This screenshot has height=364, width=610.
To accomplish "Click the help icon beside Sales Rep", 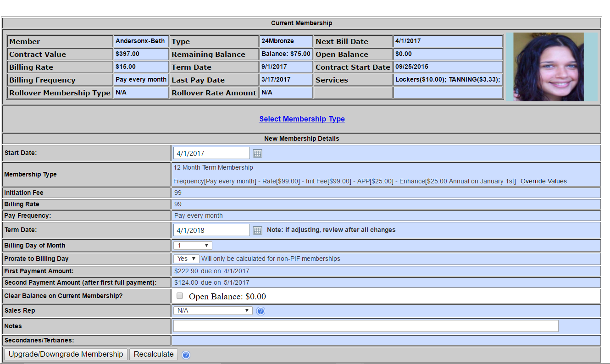I will coord(261,310).
